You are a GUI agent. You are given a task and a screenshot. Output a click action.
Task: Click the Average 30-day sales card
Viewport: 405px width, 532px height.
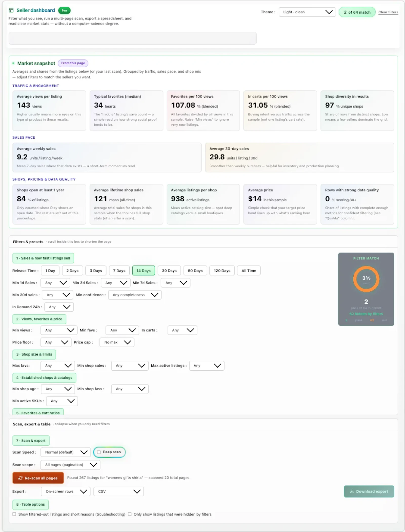tap(299, 158)
